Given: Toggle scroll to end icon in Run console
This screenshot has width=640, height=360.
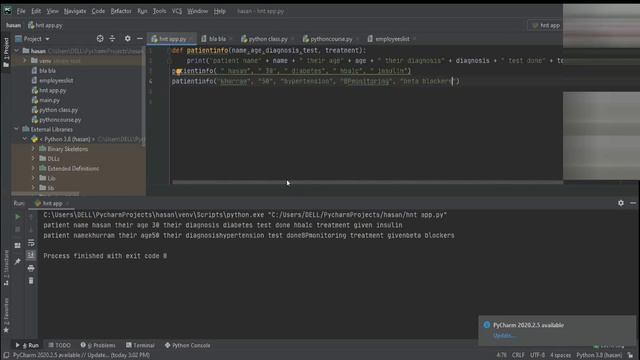Looking at the screenshot, I should [31, 256].
